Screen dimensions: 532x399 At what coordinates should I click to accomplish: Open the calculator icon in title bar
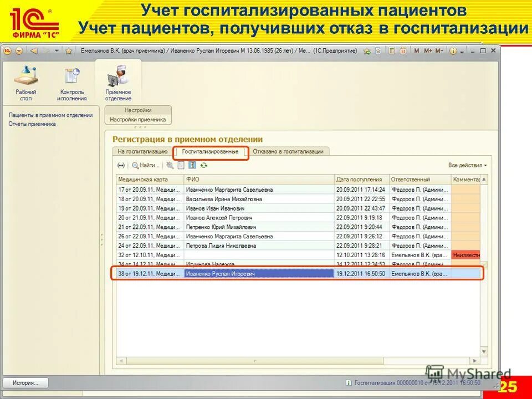pyautogui.click(x=392, y=51)
